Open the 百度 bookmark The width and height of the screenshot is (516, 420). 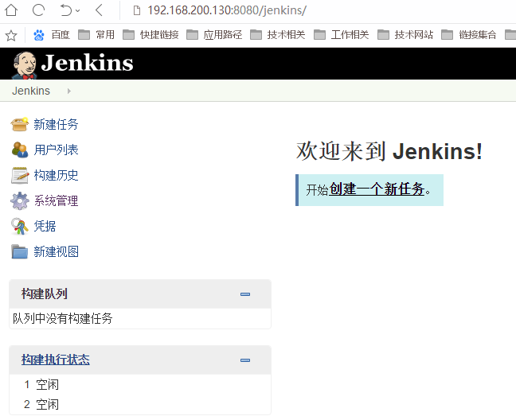(61, 34)
